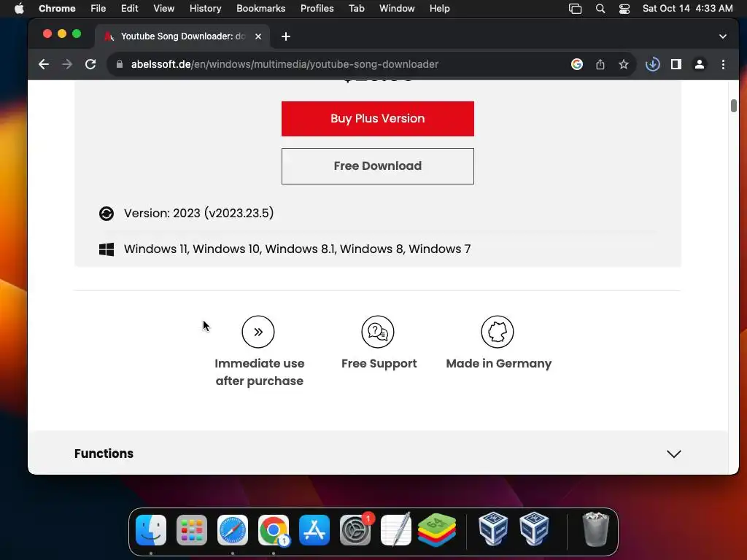Screen dimensions: 747x560
Task: Open the Edit menu
Action: [x=130, y=9]
